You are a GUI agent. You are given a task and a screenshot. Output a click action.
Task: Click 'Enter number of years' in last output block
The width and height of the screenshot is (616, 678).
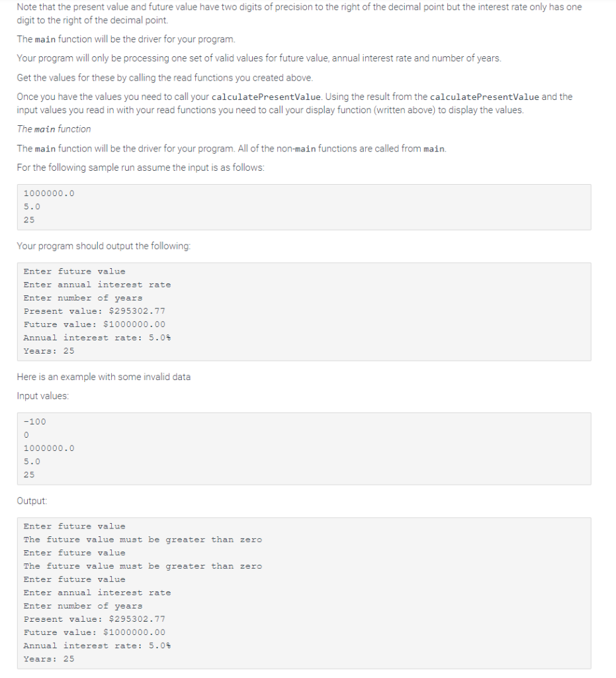coord(83,606)
